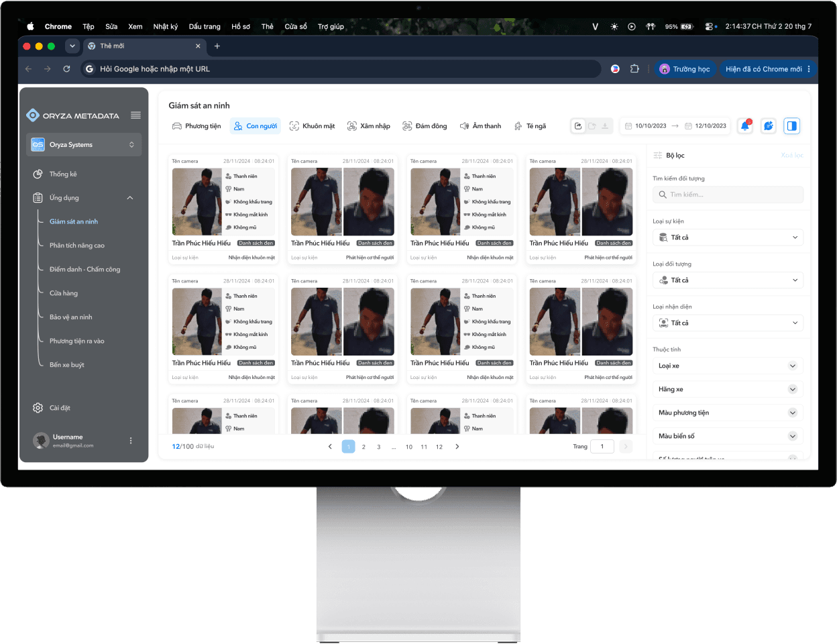This screenshot has height=644, width=837.
Task: Click the Username avatar
Action: (40, 441)
